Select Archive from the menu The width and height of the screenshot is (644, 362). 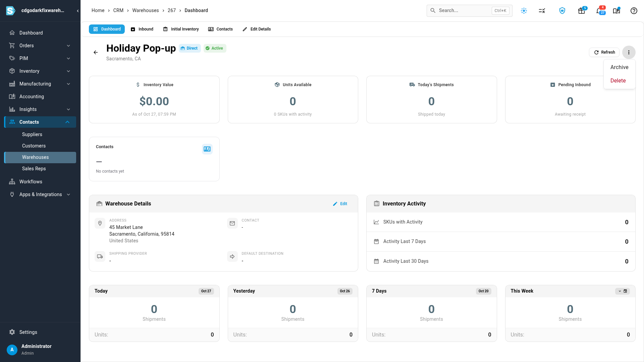[619, 67]
